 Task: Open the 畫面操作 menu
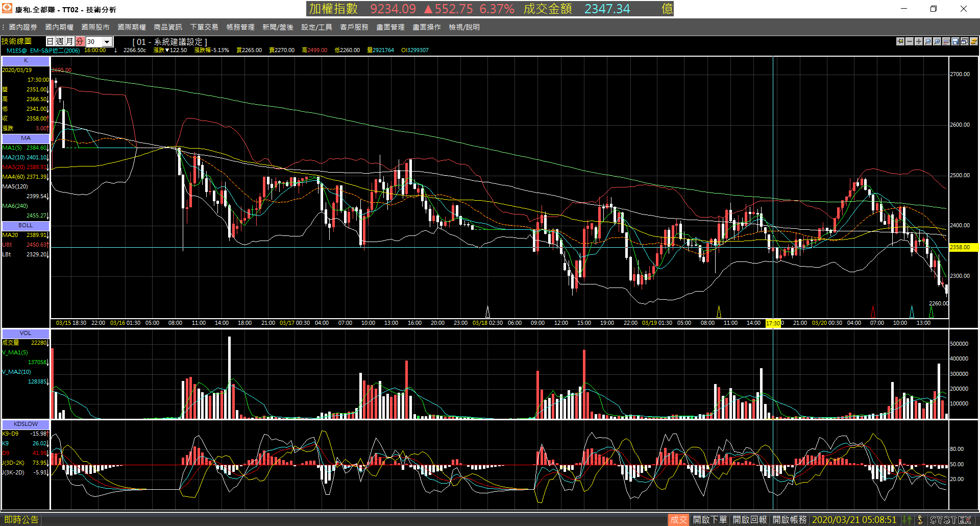[x=427, y=27]
